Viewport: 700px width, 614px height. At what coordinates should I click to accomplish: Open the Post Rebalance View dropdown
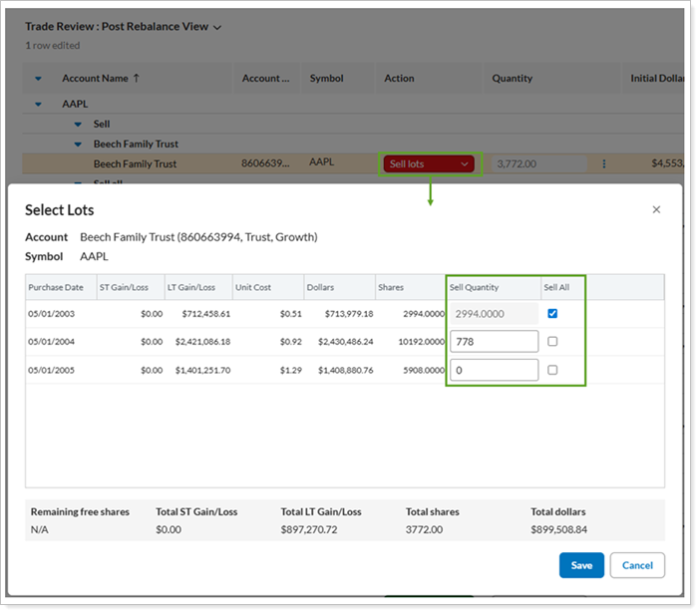coord(217,28)
